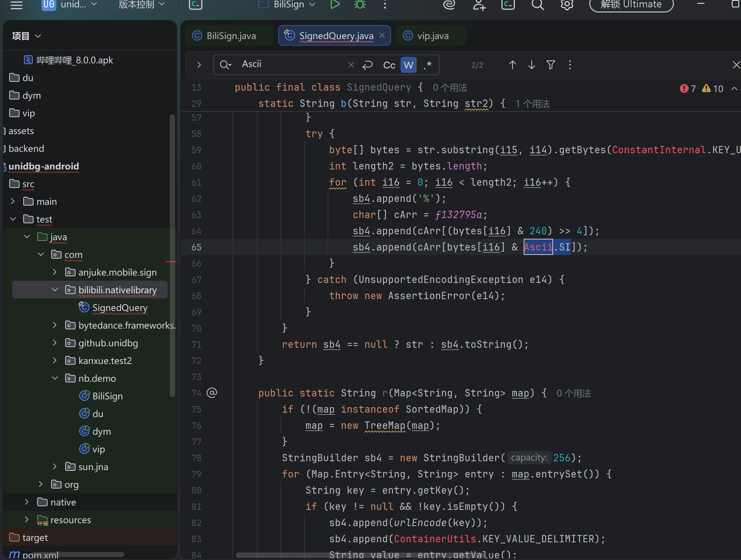Jump to previous search occurrence
This screenshot has height=560, width=741.
[512, 65]
